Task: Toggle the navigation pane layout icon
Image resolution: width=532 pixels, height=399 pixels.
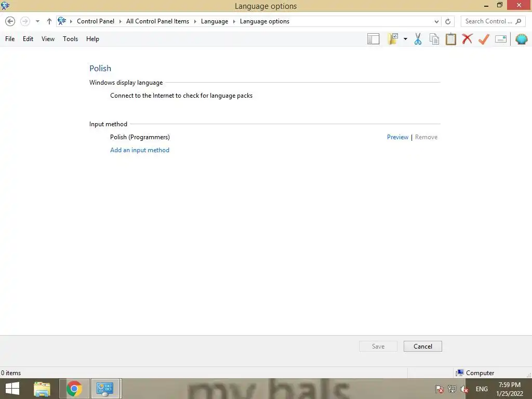Action: click(x=373, y=39)
